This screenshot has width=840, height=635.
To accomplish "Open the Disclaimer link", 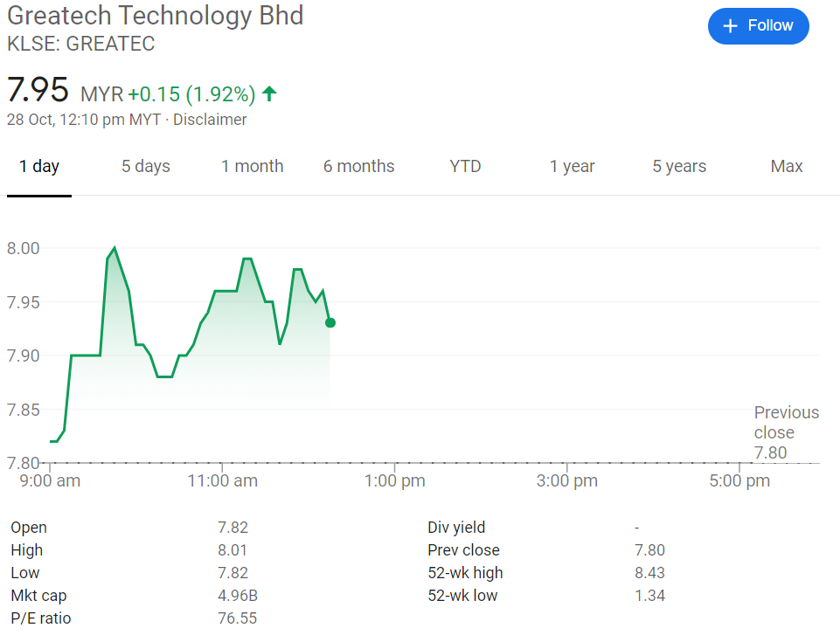I will [210, 120].
